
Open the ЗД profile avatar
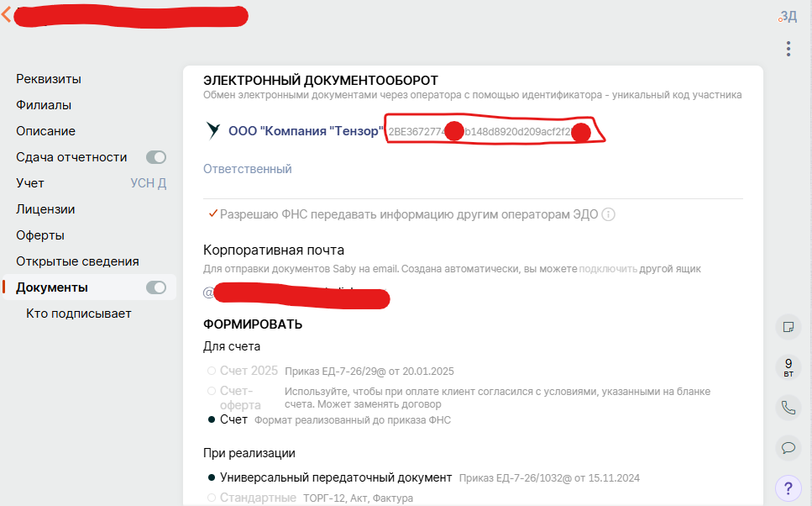[x=787, y=15]
